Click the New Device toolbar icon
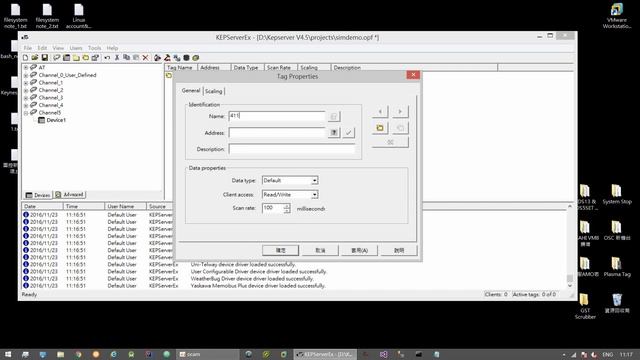640x360 pixels. point(67,58)
